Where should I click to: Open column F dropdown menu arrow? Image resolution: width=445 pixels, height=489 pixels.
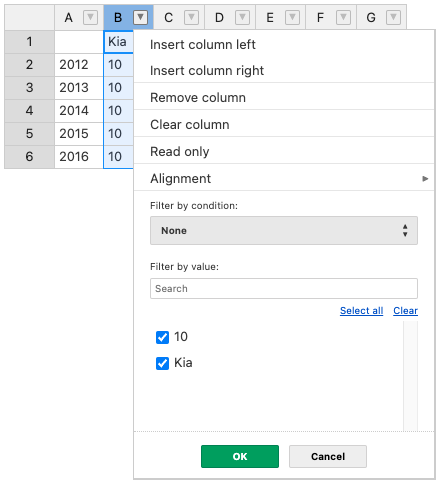(x=343, y=17)
